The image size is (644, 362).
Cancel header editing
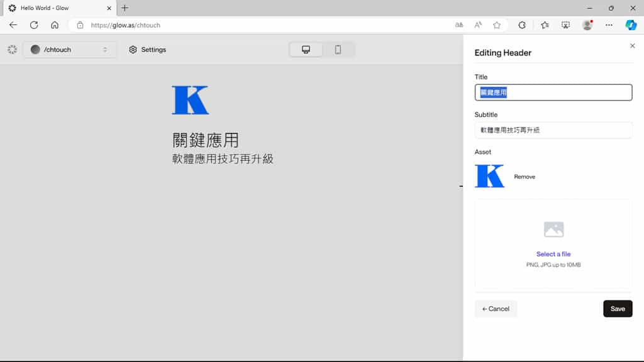tap(496, 309)
